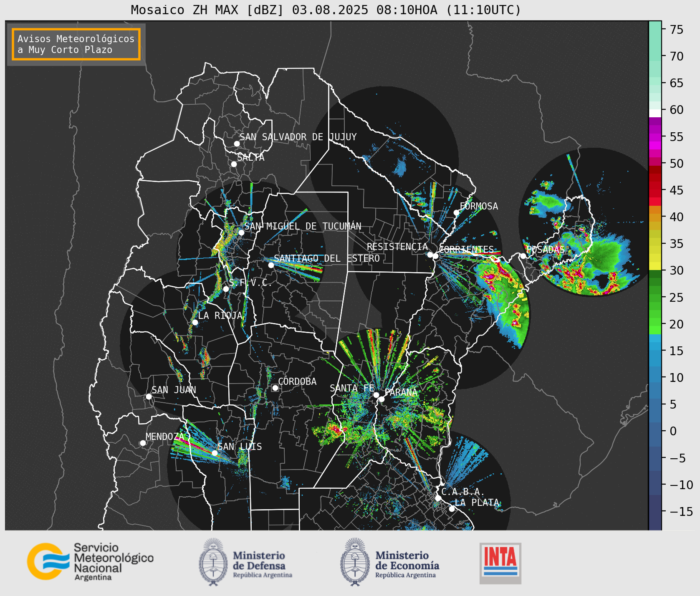Click the Córdoba city marker
Image resolution: width=700 pixels, height=596 pixels.
(275, 388)
